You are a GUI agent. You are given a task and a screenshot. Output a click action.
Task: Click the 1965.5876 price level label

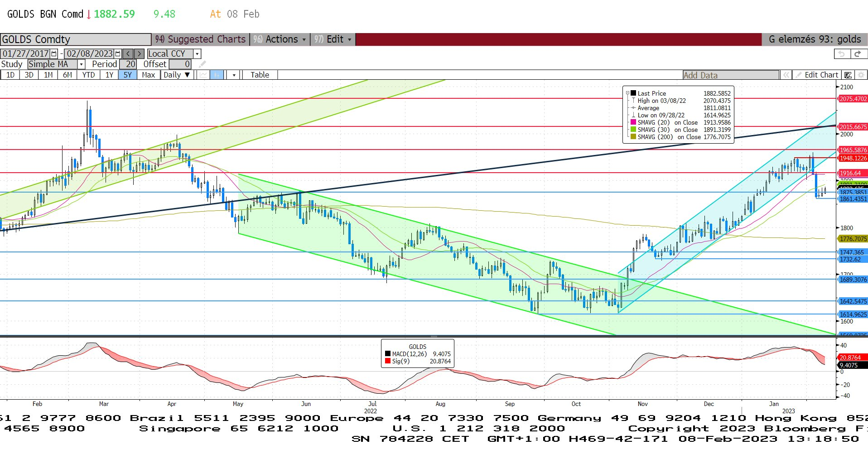pos(853,150)
